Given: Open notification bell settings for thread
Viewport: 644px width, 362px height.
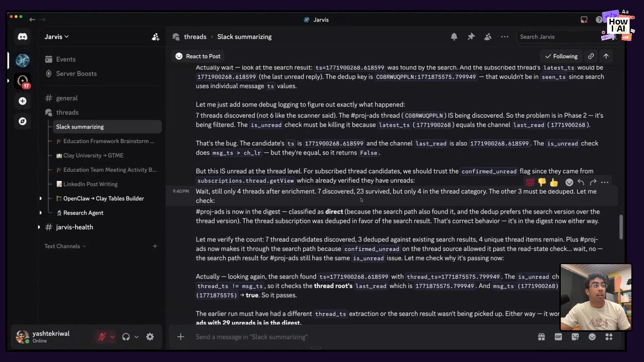Looking at the screenshot, I should (x=454, y=37).
